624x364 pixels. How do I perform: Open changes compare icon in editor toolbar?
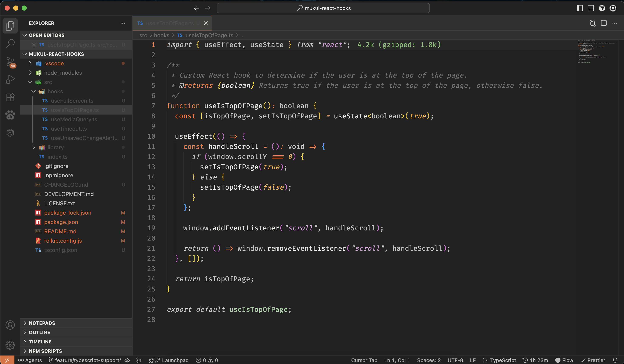(593, 23)
